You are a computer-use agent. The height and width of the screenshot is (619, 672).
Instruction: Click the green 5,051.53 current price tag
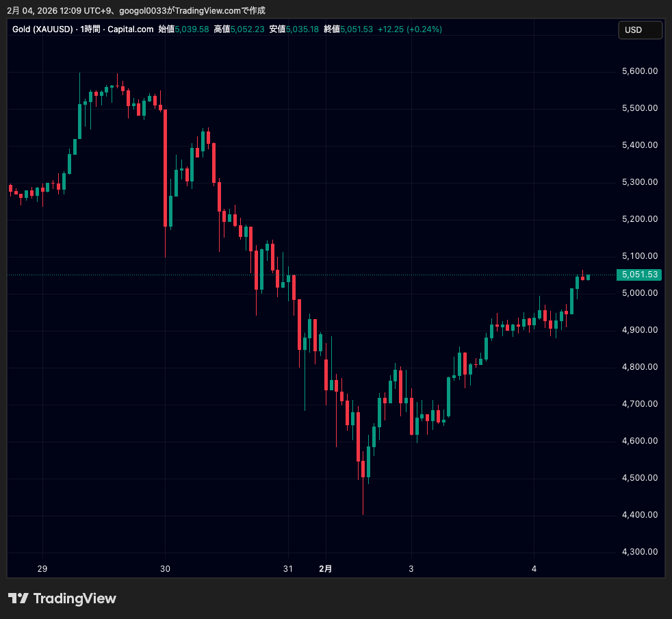[x=638, y=275]
